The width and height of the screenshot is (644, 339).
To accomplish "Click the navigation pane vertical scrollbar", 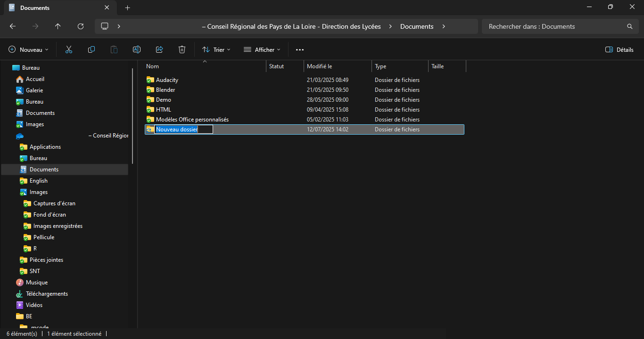I will click(x=133, y=115).
